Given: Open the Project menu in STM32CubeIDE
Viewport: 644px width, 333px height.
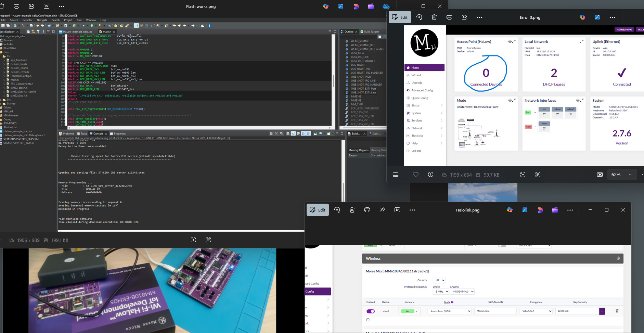Looking at the screenshot, I should 68,20.
